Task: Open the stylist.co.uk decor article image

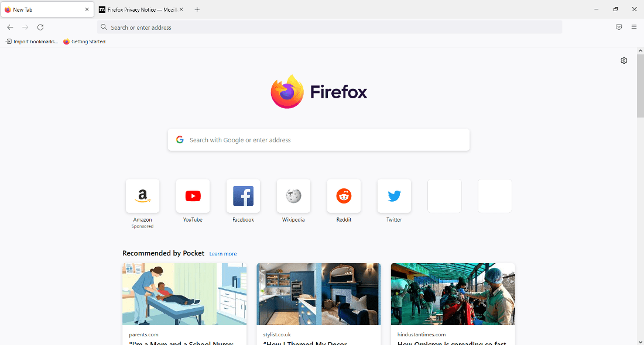Action: [318, 294]
